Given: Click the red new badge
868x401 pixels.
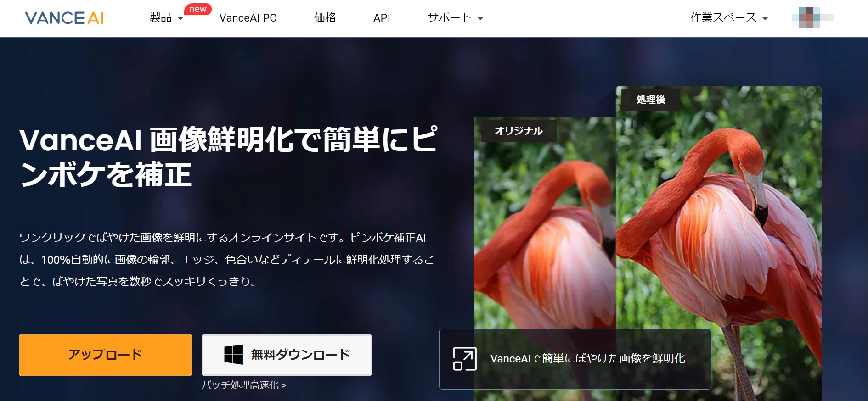Looking at the screenshot, I should tap(198, 9).
